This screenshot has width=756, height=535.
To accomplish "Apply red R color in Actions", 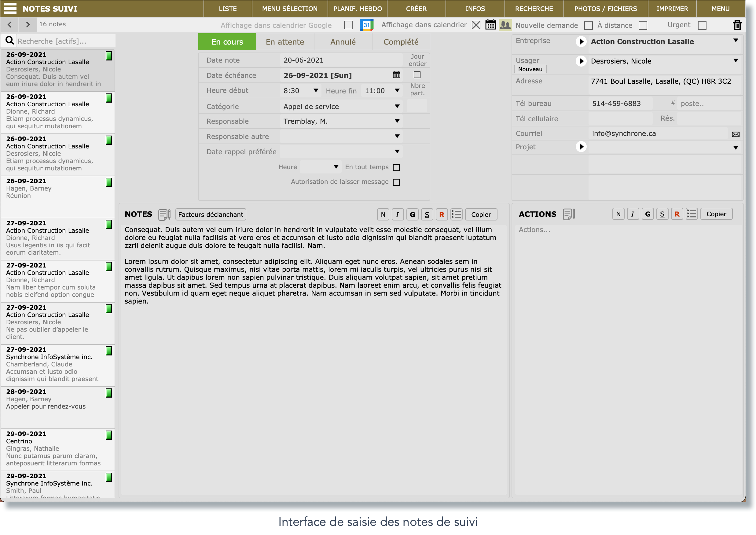I will [677, 214].
